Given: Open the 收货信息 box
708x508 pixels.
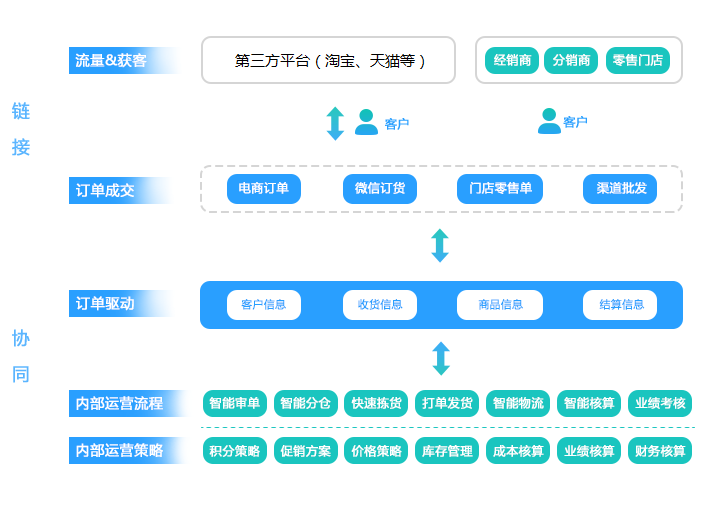Looking at the screenshot, I should pyautogui.click(x=380, y=305).
